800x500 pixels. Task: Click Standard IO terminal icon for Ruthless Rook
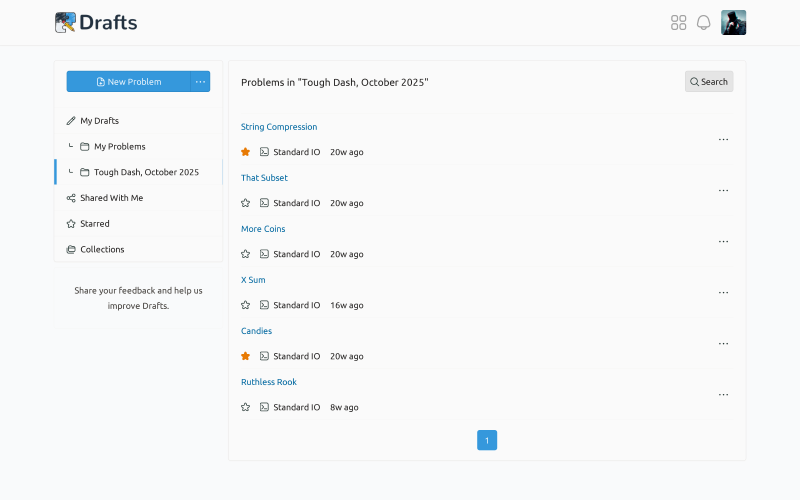point(264,407)
